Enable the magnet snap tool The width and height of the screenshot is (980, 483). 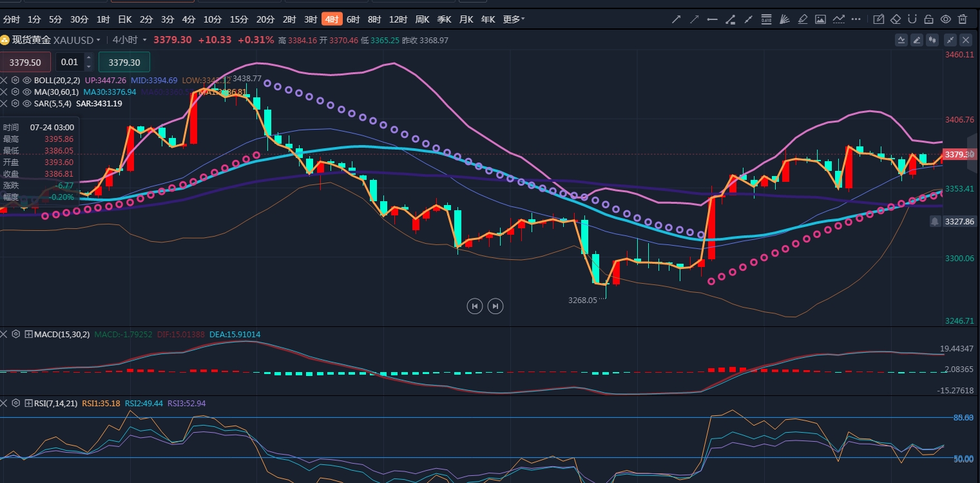pyautogui.click(x=912, y=19)
